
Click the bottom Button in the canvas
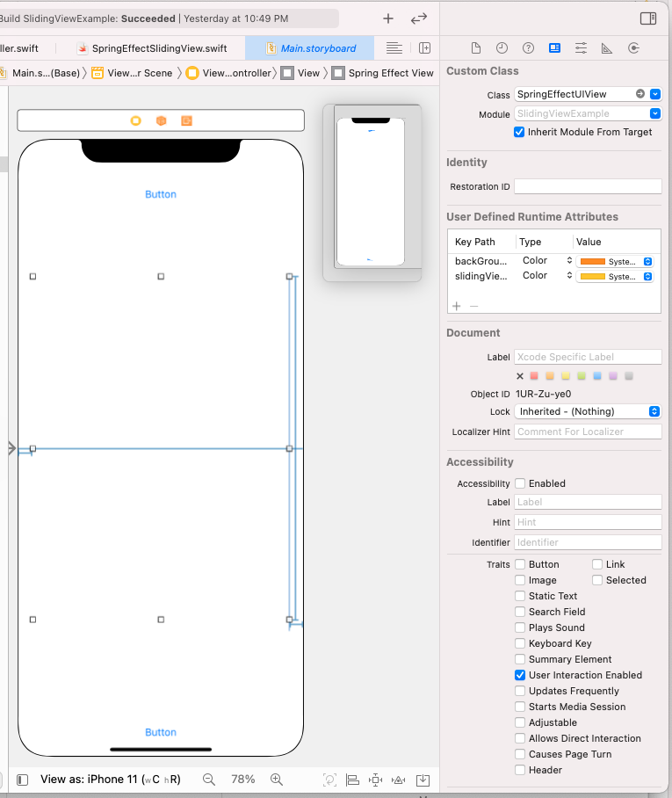161,732
